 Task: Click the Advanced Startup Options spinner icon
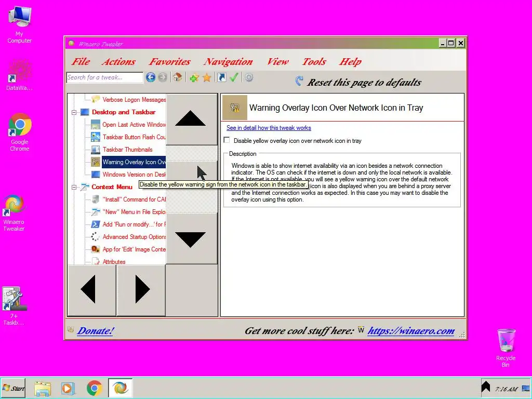click(96, 237)
